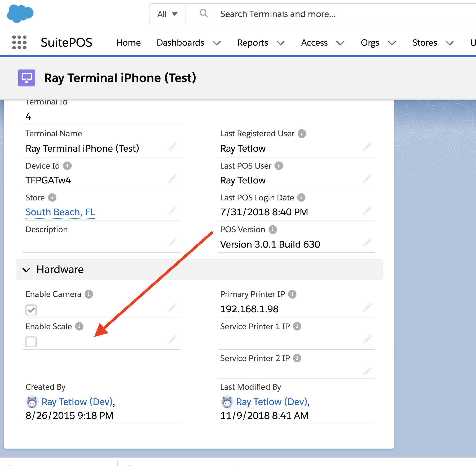Edit Terminal Name with pencil icon
The height and width of the screenshot is (466, 476).
pyautogui.click(x=173, y=147)
